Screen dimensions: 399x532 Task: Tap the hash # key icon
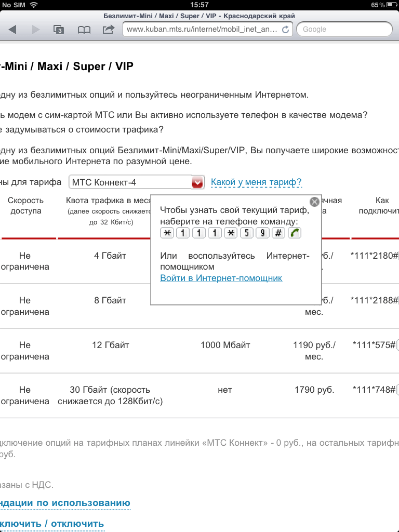278,233
